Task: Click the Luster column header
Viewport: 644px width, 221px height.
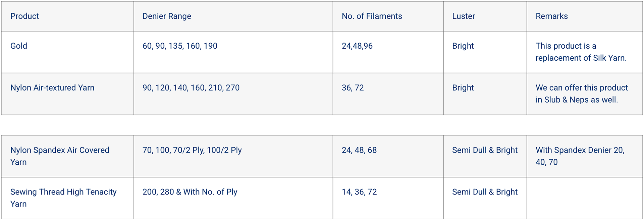Action: pos(464,16)
